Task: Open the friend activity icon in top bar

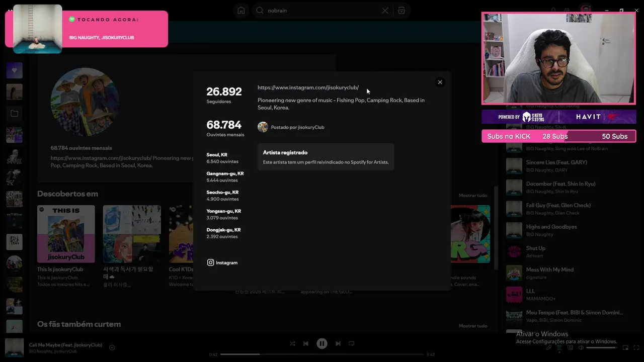Action: pyautogui.click(x=567, y=10)
